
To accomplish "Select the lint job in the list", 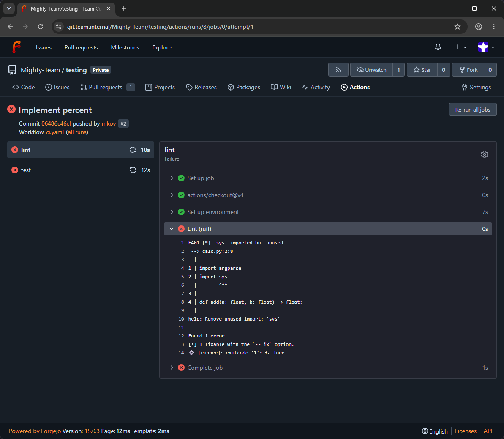I will click(x=81, y=150).
